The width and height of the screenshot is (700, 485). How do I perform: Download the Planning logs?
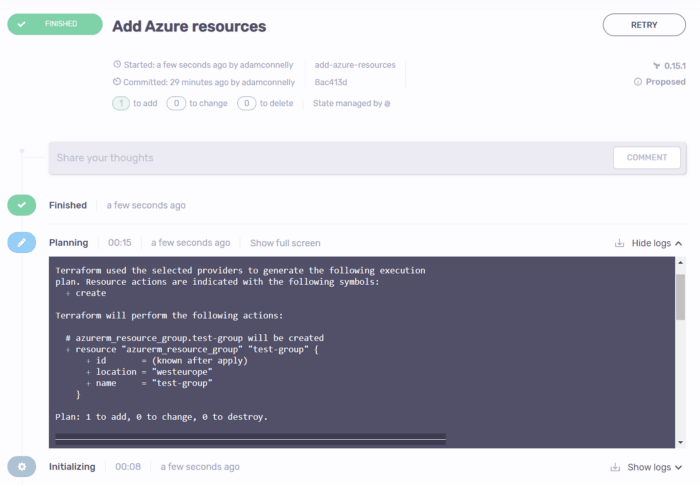[x=619, y=243]
